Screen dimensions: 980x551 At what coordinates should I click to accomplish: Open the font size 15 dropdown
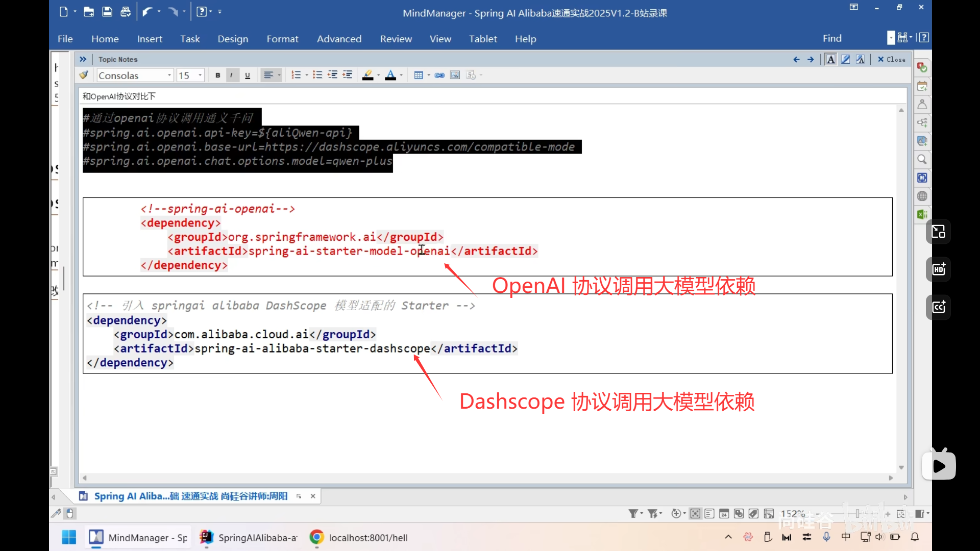(200, 76)
